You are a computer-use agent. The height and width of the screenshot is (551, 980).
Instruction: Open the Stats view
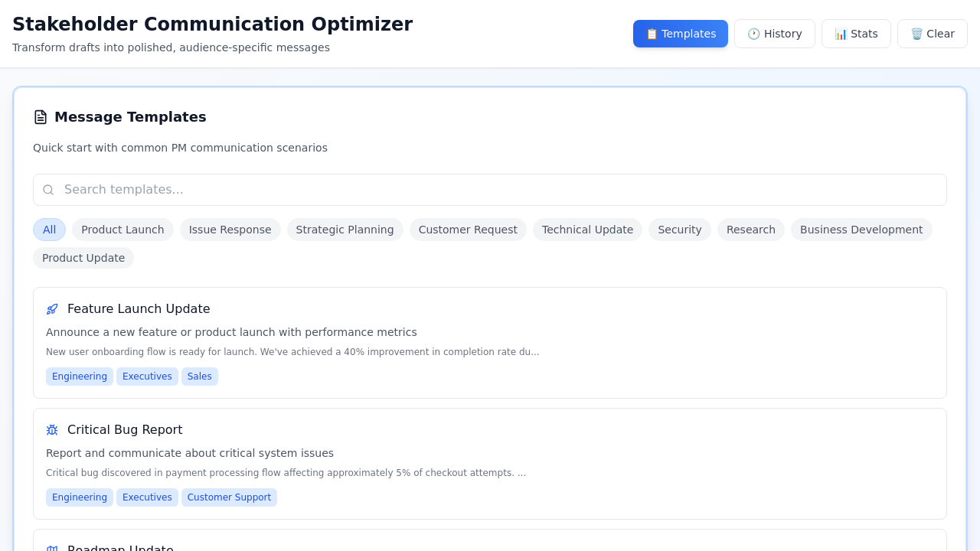(856, 34)
